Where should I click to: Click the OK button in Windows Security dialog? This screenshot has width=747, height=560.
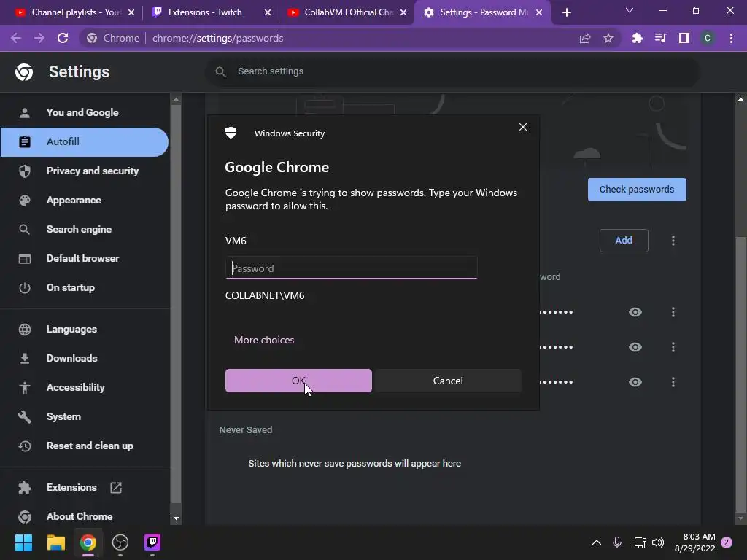pos(298,381)
